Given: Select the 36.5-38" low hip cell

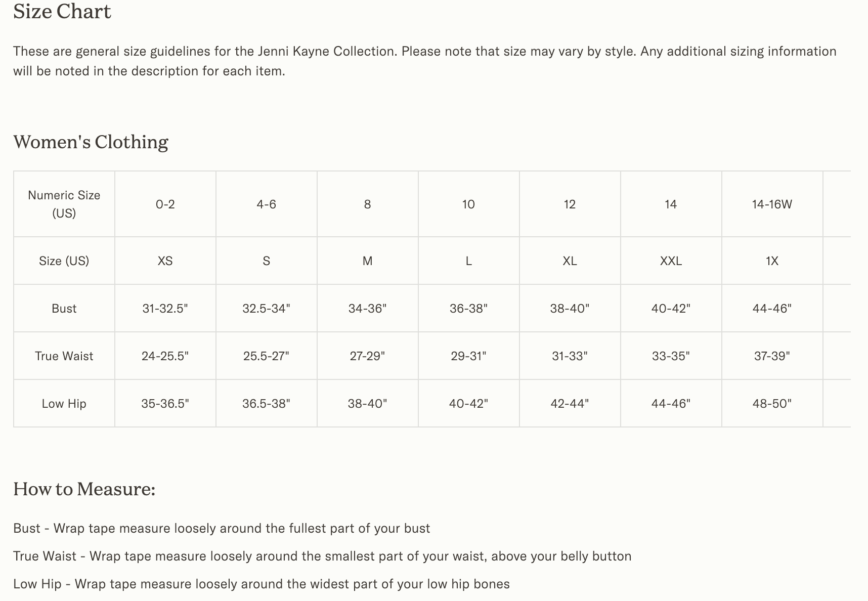Looking at the screenshot, I should click(x=266, y=404).
